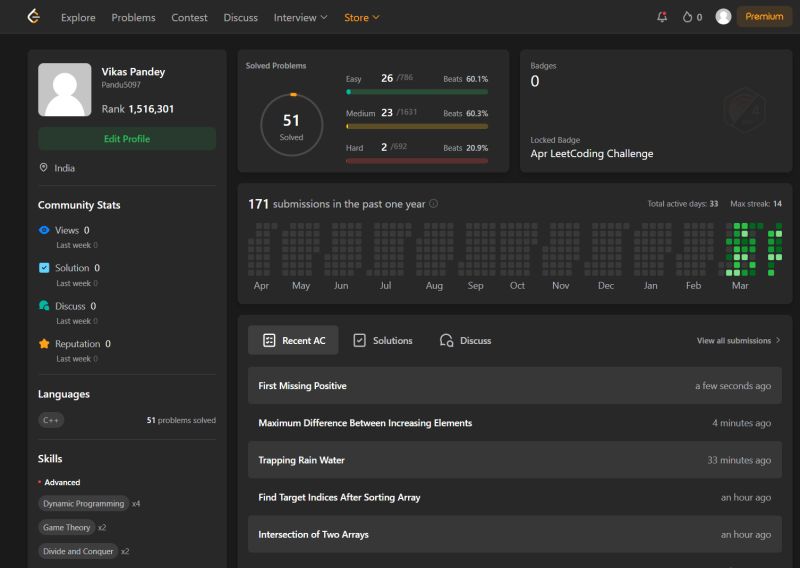
Task: Expand the Interview dropdown menu
Action: [x=300, y=17]
